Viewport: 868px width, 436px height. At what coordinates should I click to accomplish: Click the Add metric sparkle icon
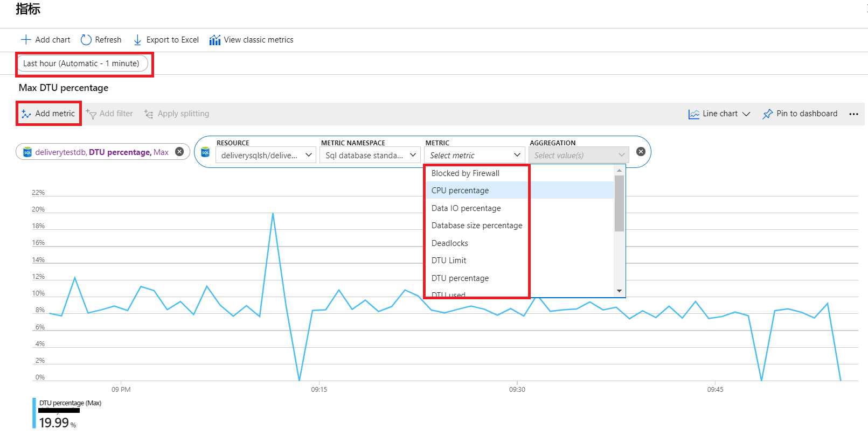click(26, 114)
